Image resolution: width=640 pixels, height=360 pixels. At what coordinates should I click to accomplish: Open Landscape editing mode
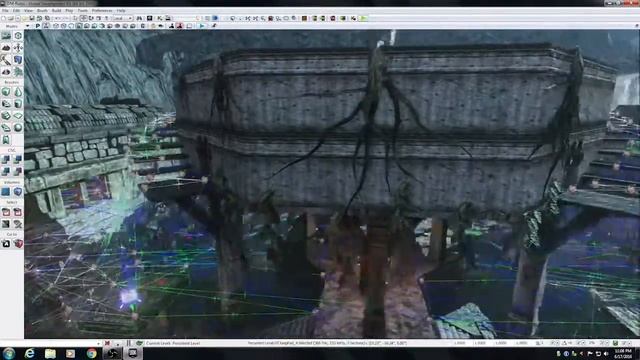tap(6, 71)
